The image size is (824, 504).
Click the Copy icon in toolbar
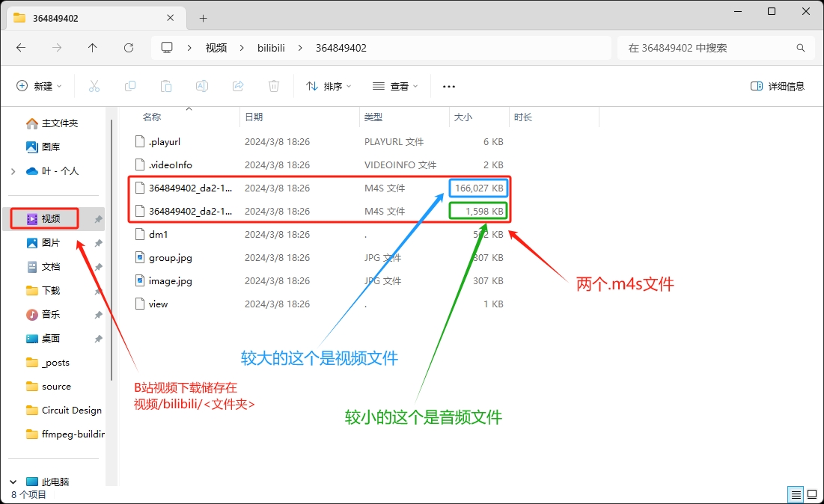coord(130,86)
